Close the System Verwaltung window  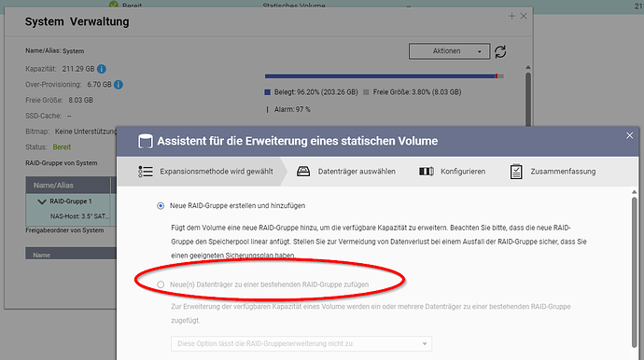(524, 16)
